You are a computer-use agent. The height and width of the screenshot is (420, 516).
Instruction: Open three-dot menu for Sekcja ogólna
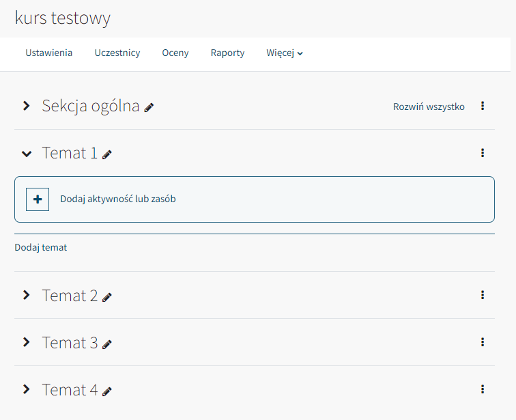(483, 106)
